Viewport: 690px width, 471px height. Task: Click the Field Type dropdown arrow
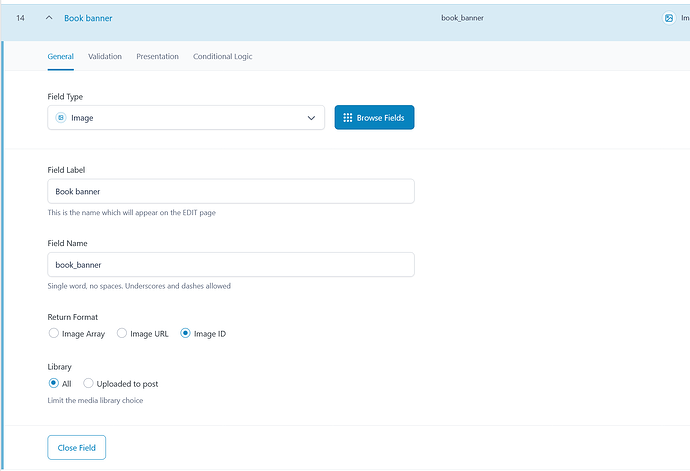pos(311,118)
